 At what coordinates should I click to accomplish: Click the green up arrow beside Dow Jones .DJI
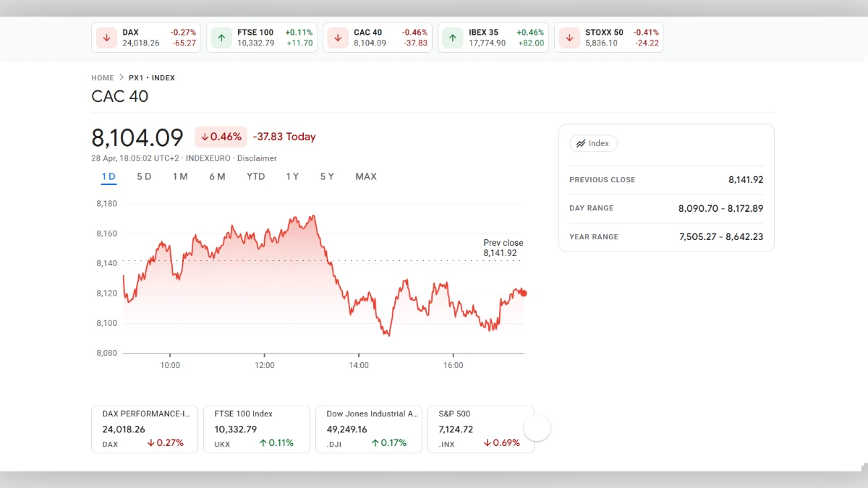(x=374, y=443)
